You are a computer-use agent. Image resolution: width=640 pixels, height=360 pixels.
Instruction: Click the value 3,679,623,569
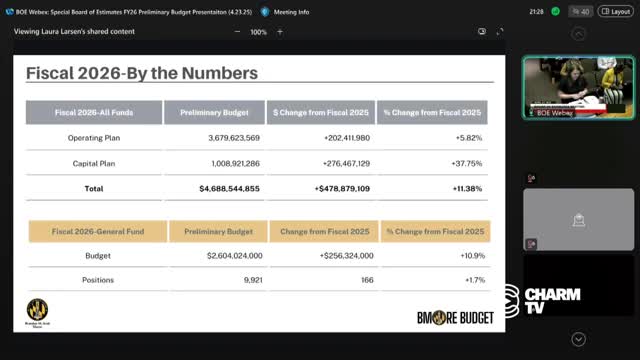[234, 138]
